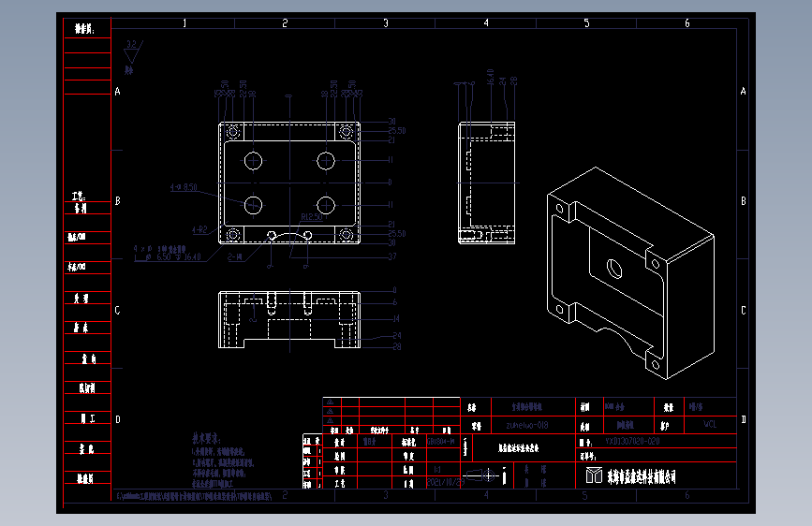Click the company name text beside the logo
812x526 pixels.
click(x=642, y=476)
